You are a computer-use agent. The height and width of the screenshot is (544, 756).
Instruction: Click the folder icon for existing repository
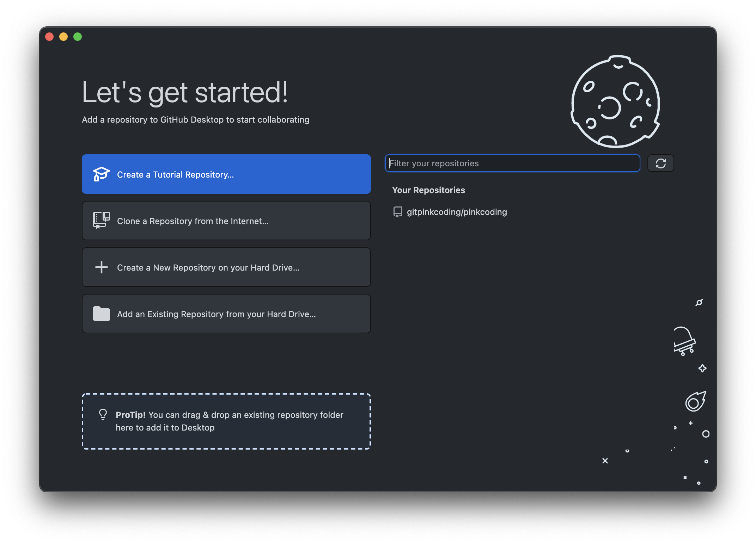pyautogui.click(x=101, y=314)
